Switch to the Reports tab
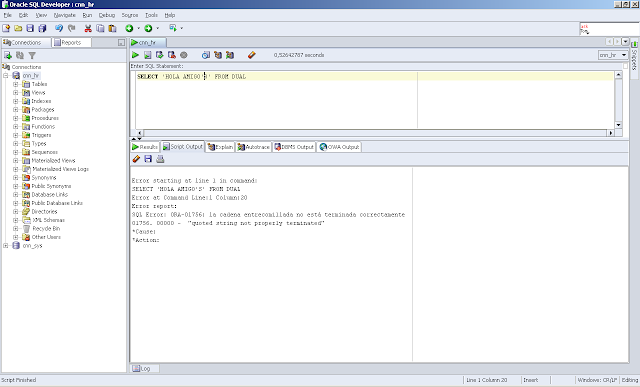Image resolution: width=640 pixels, height=387 pixels. tap(71, 42)
